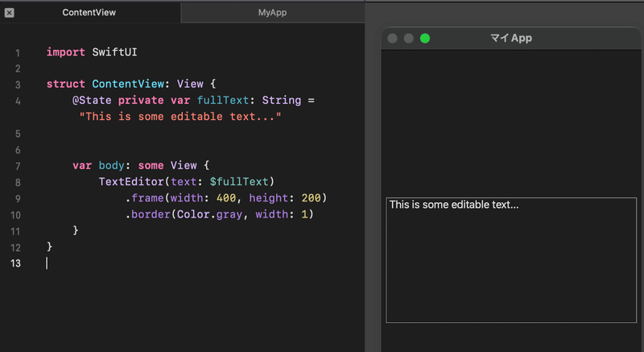The width and height of the screenshot is (644, 352).
Task: Click the value '400' on line 9
Action: tap(226, 198)
